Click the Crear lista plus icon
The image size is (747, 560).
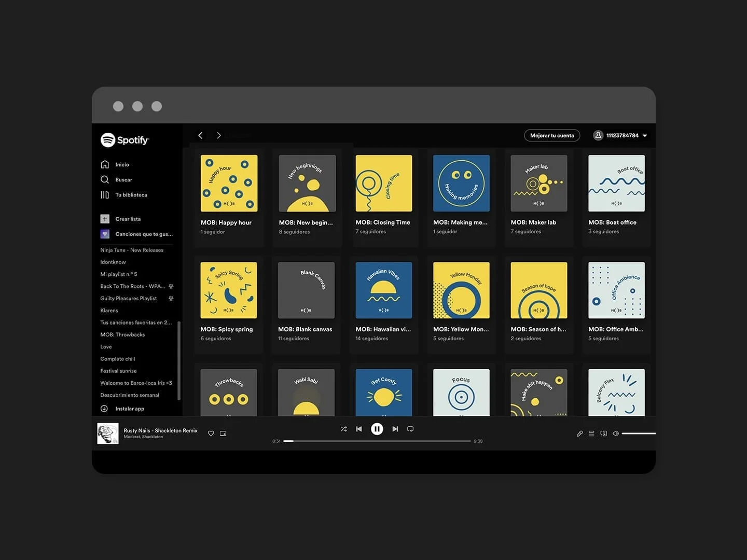pos(105,219)
